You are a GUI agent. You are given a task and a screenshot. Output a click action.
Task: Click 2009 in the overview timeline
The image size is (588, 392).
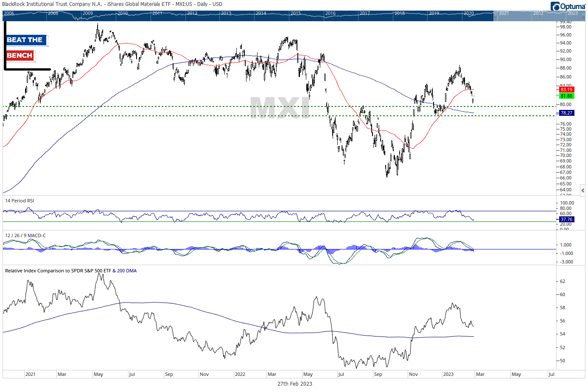[x=88, y=13]
